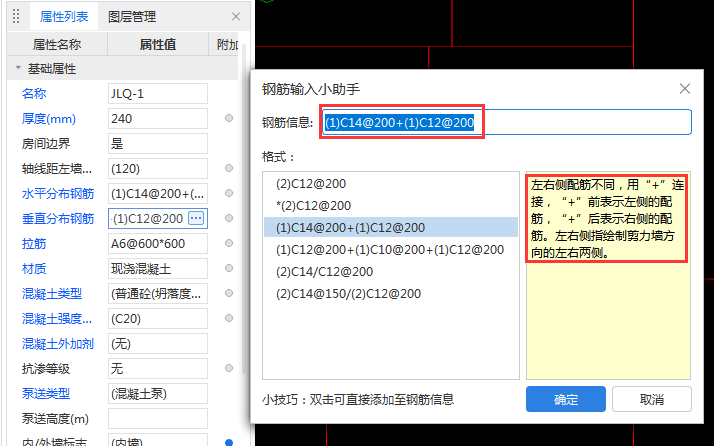Click the 房间边界 value 是
The width and height of the screenshot is (714, 446).
158,144
